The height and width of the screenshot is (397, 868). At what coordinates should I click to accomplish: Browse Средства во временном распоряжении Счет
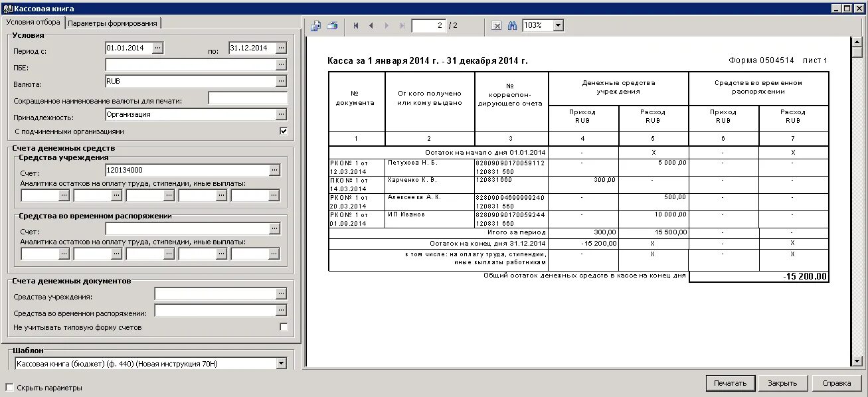[x=274, y=229]
